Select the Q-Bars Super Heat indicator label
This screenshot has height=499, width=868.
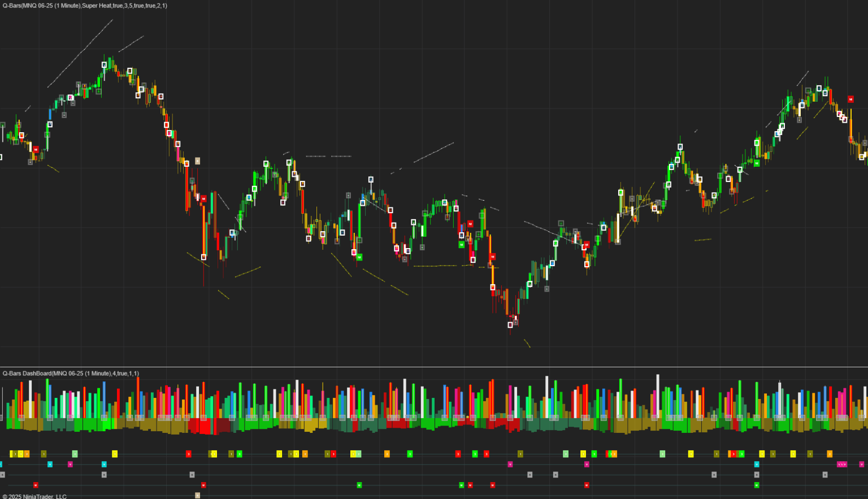click(85, 6)
